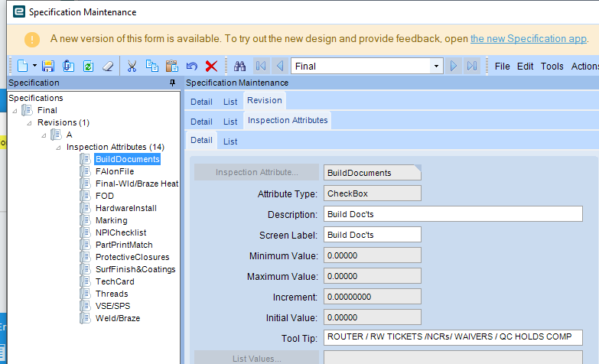Go to previous record arrow
This screenshot has width=599, height=364.
pos(280,66)
